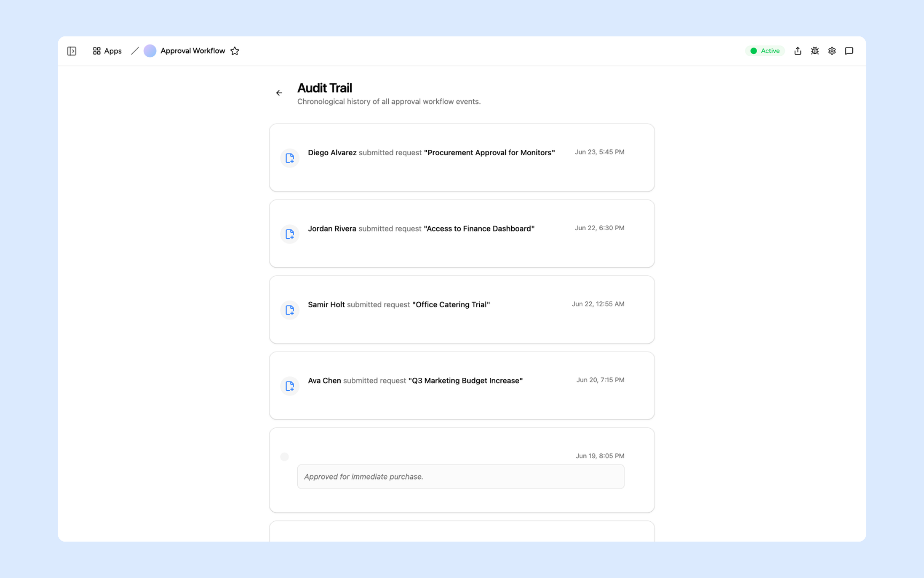Click the Jun 22, 6:30 PM timestamp
Viewport: 924px width, 578px height.
599,228
